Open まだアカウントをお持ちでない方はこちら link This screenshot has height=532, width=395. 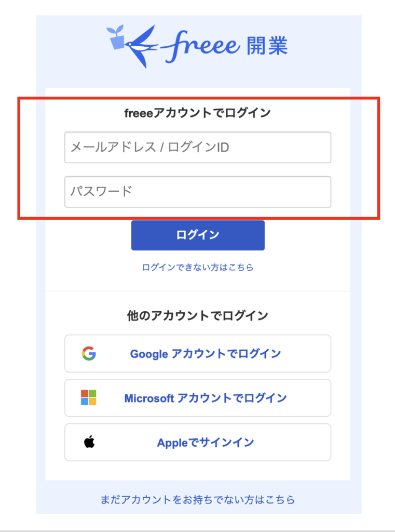[198, 500]
